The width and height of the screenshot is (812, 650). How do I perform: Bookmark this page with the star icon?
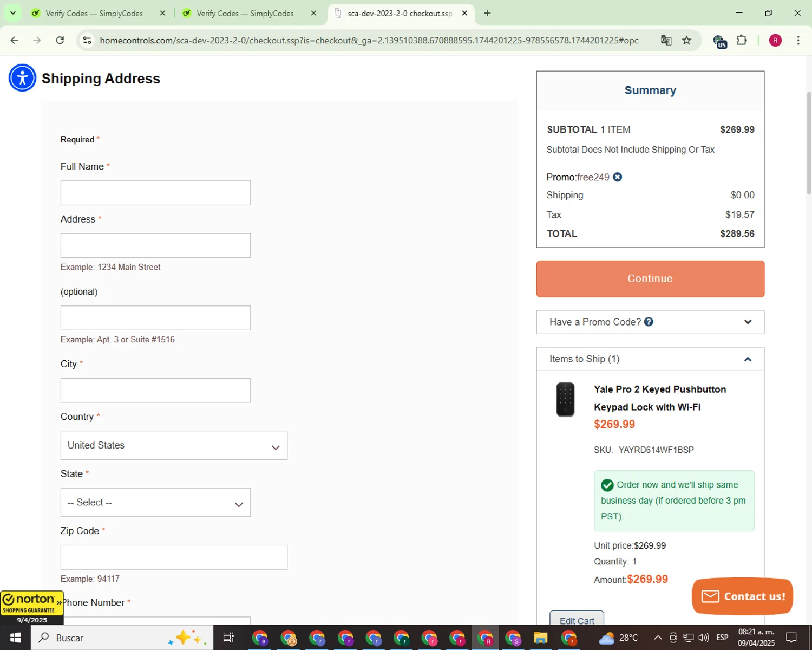click(x=686, y=40)
